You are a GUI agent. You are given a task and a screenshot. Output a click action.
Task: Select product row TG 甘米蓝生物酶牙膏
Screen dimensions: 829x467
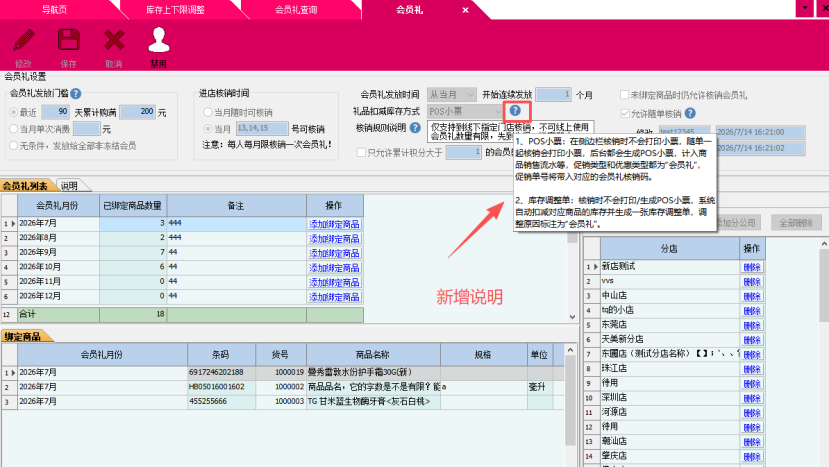coord(373,402)
